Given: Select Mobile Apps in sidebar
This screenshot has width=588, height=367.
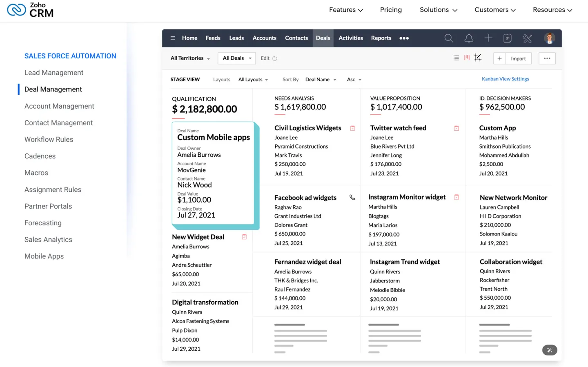Looking at the screenshot, I should 44,256.
